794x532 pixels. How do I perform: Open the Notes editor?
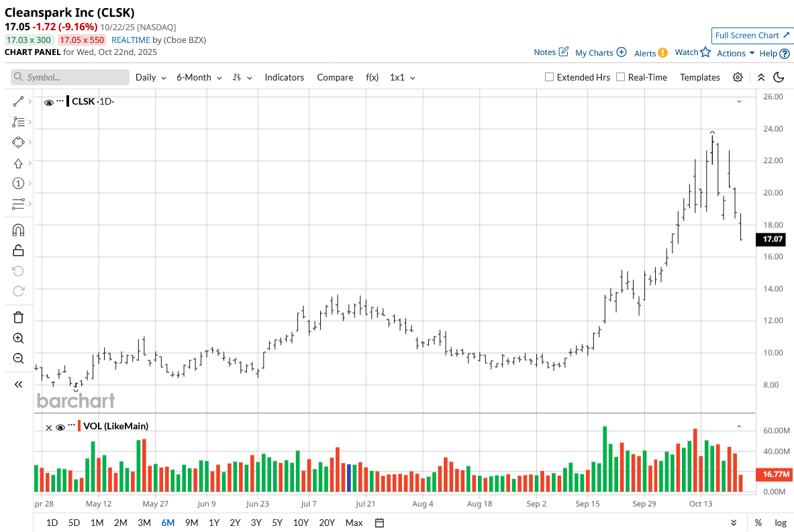(x=551, y=52)
